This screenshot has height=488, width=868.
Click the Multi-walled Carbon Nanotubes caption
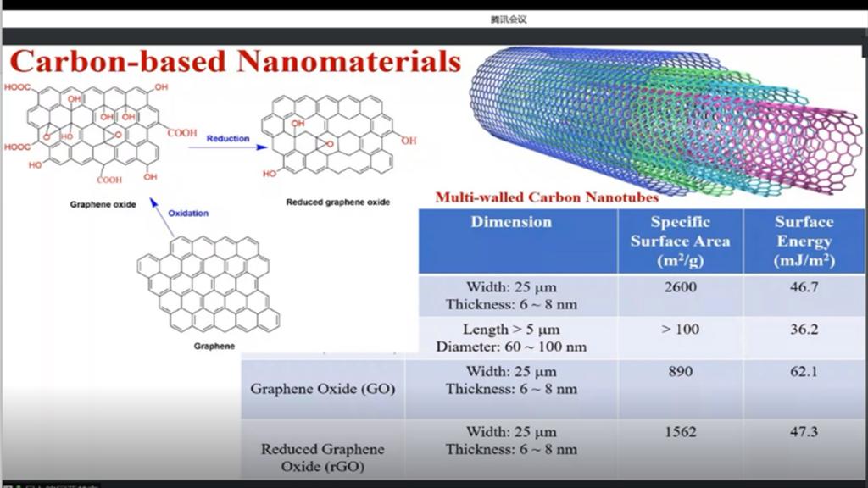click(547, 197)
